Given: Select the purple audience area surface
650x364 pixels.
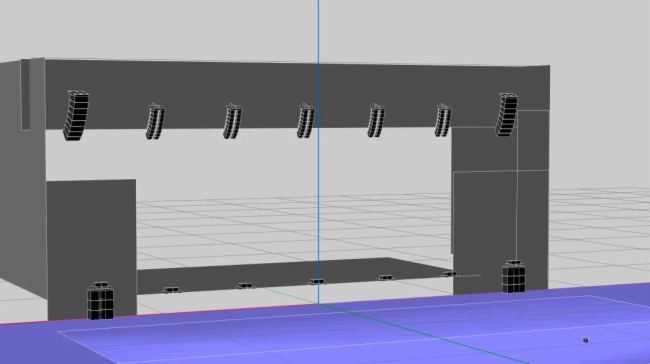Looking at the screenshot, I should coord(332,332).
